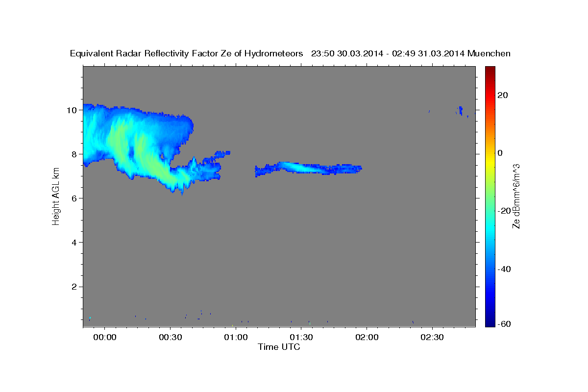
Task: Click the thin cloud layer echo around 01:30
Action: pos(308,169)
